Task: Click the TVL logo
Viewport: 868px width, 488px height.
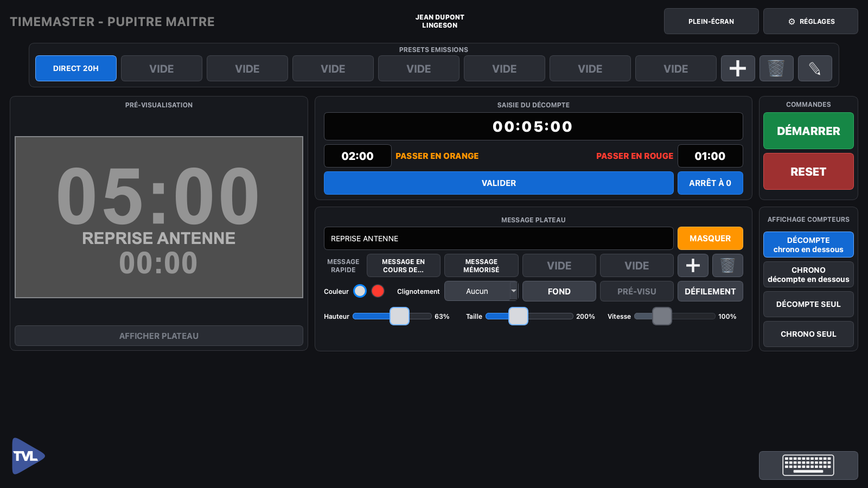Action: point(28,456)
